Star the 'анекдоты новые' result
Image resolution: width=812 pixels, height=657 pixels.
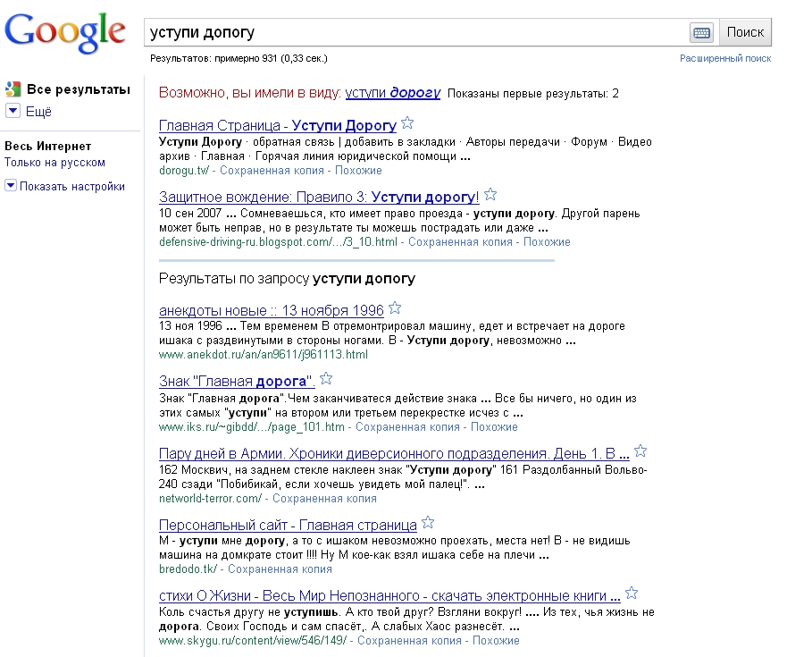(395, 309)
